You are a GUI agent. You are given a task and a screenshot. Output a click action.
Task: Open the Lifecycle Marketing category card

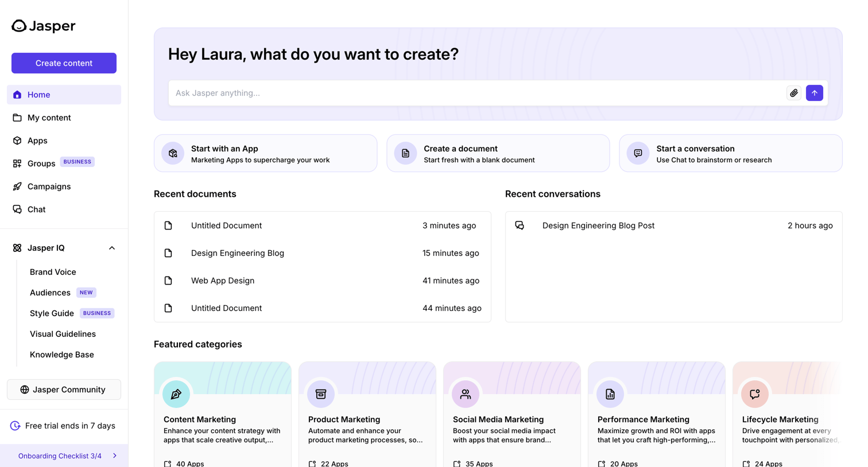click(x=787, y=414)
